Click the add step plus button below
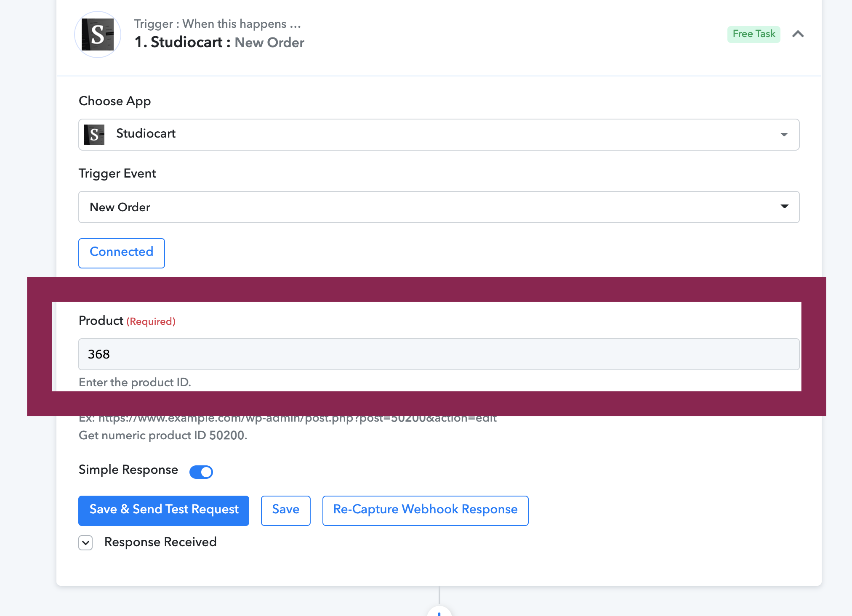Image resolution: width=852 pixels, height=616 pixels. [x=439, y=612]
